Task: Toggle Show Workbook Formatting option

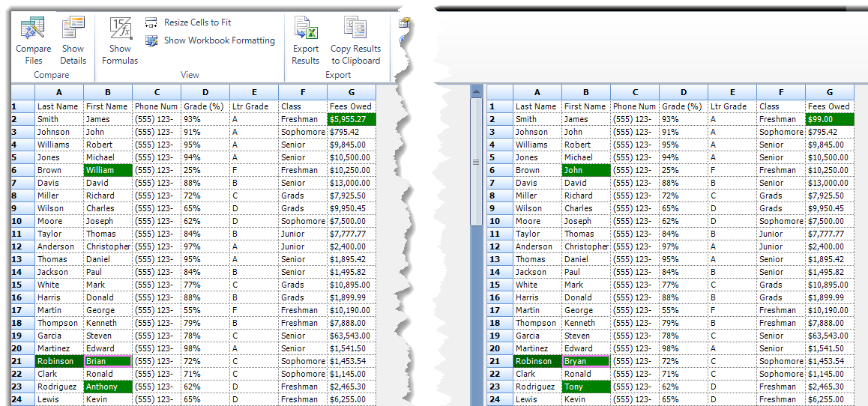Action: point(210,40)
